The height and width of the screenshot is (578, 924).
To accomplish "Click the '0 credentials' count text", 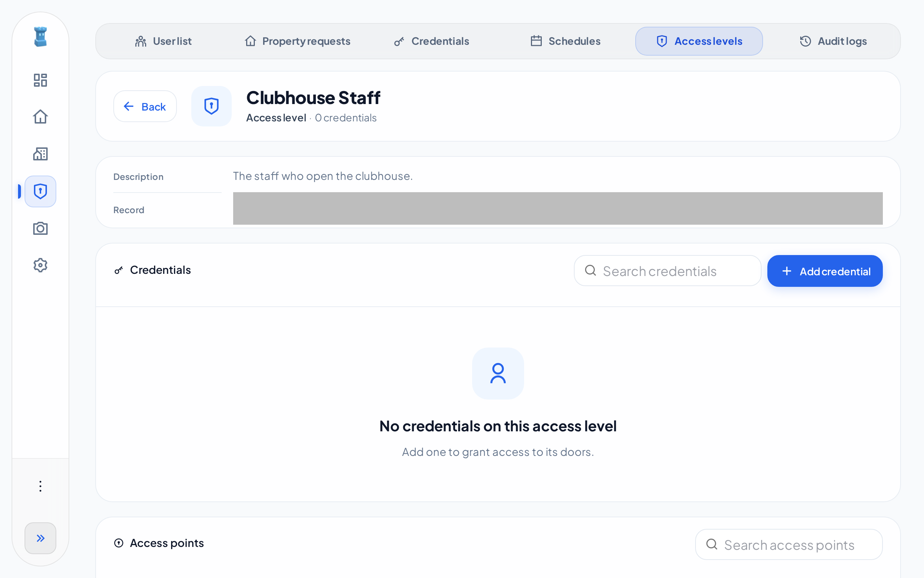I will (345, 118).
